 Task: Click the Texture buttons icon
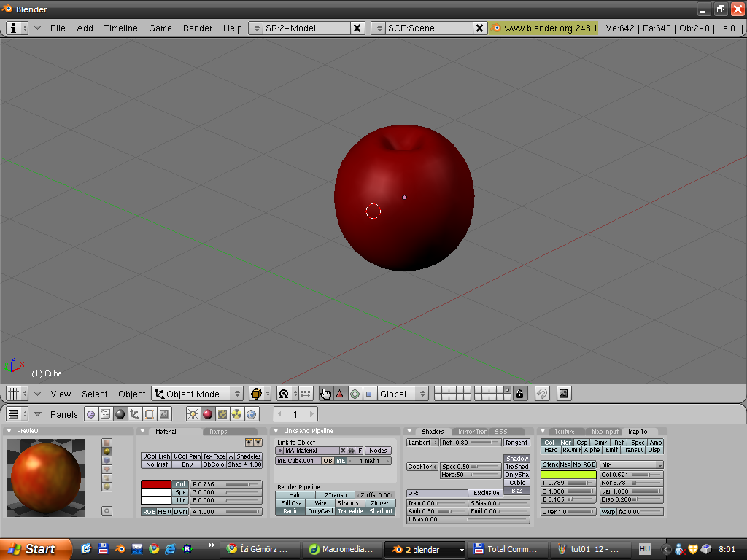222,414
